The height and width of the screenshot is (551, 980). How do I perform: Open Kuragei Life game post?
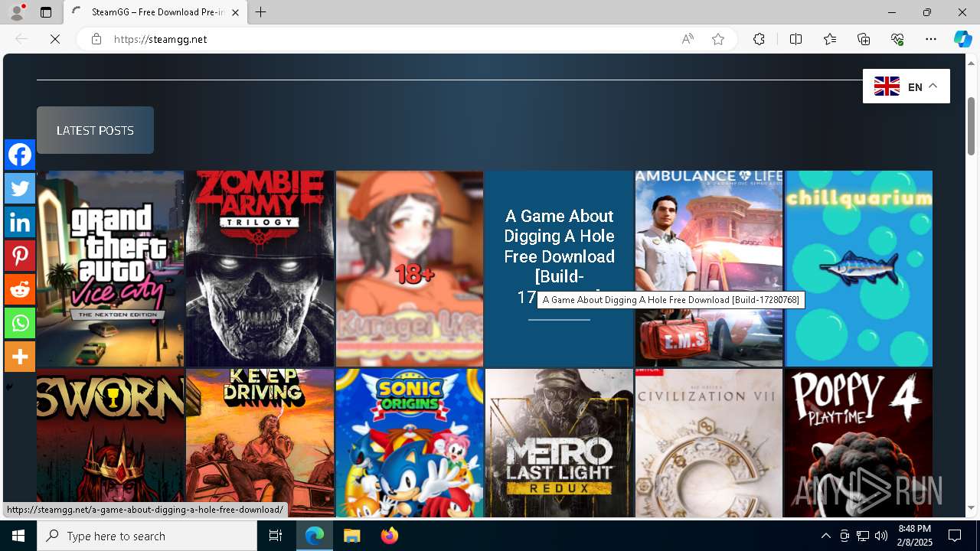410,269
